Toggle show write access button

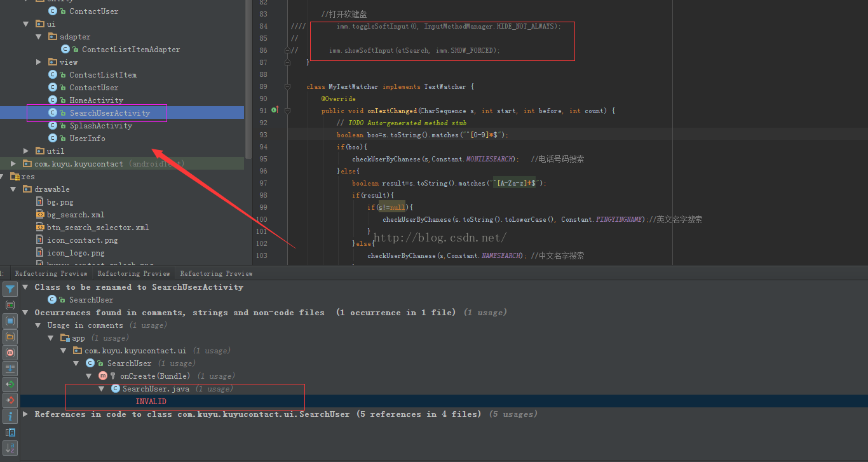click(x=10, y=400)
